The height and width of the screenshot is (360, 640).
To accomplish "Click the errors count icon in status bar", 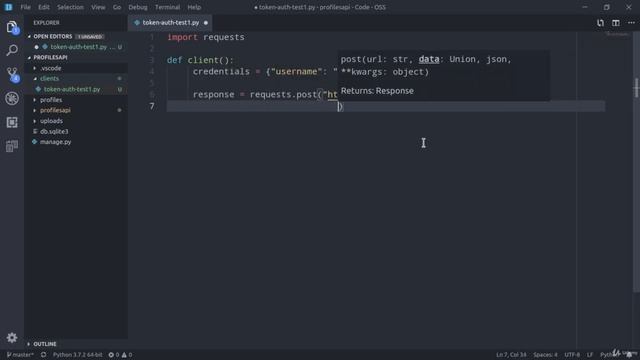I will tap(111, 355).
